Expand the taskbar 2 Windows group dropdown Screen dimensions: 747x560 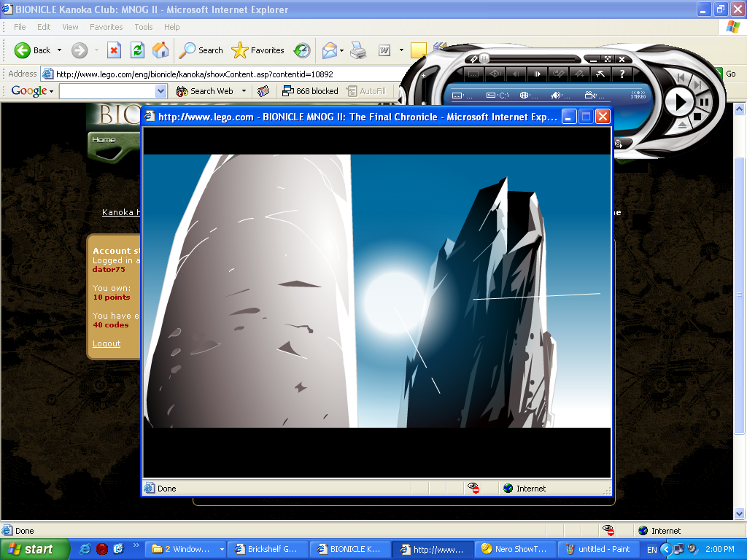tap(222, 549)
